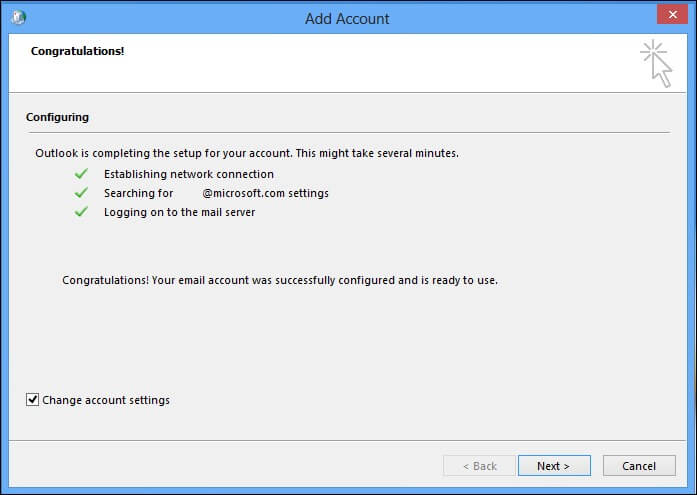Click green checkmark beside Establishing network connection
The image size is (697, 495).
[x=81, y=173]
